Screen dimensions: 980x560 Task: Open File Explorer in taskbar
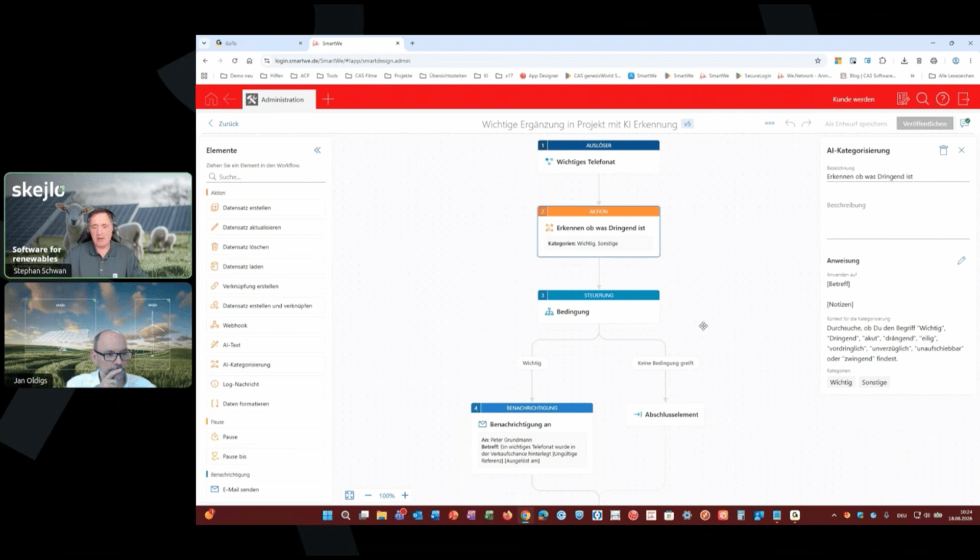381,515
